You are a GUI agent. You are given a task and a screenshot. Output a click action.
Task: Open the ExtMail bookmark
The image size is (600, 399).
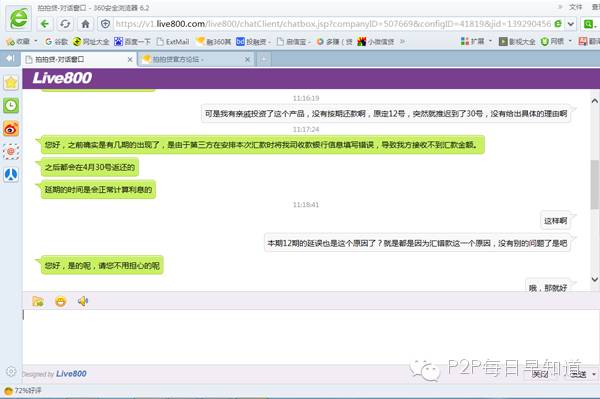(x=173, y=41)
